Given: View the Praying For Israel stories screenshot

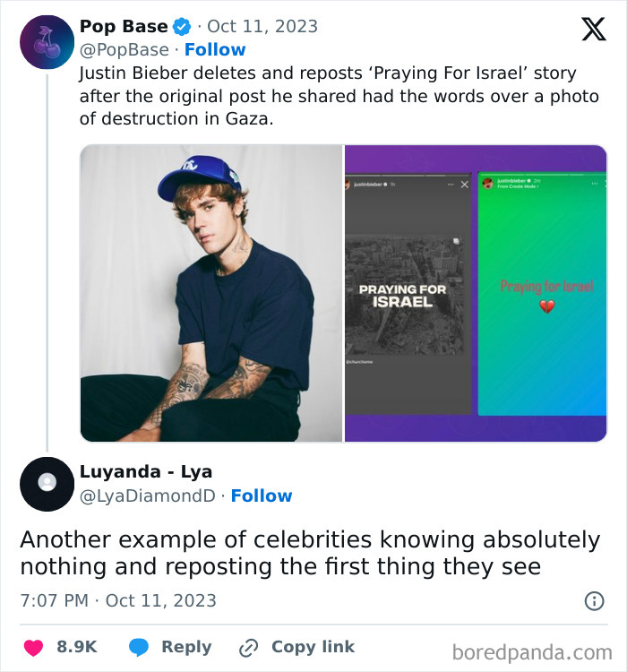Looking at the screenshot, I should pos(476,293).
